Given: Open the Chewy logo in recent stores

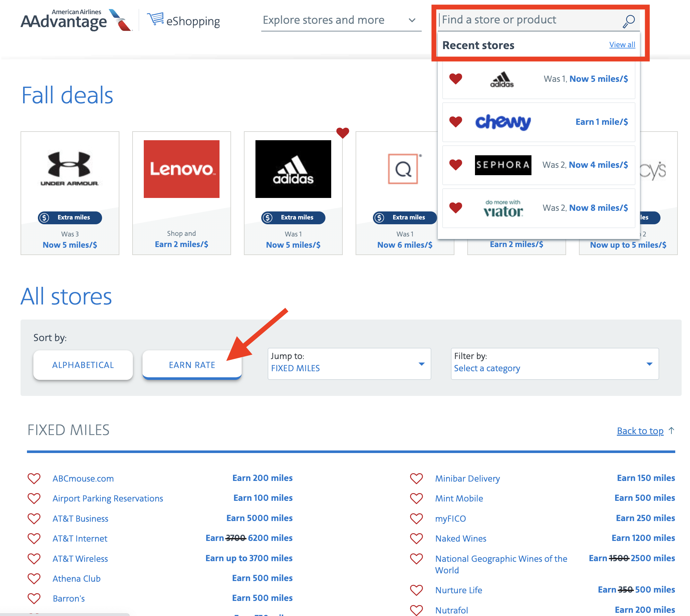Looking at the screenshot, I should pos(503,122).
